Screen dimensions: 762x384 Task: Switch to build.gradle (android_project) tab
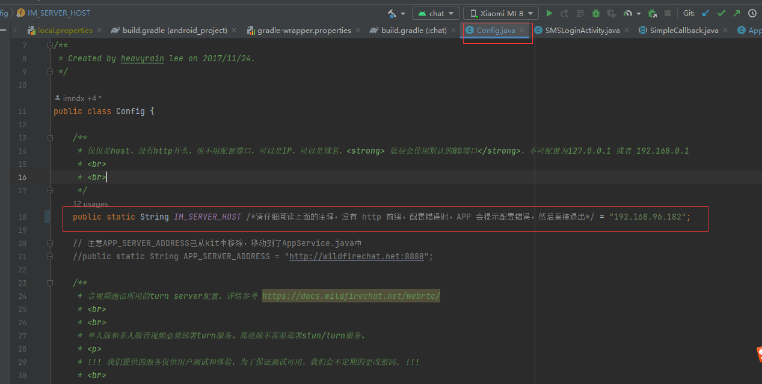pyautogui.click(x=174, y=30)
